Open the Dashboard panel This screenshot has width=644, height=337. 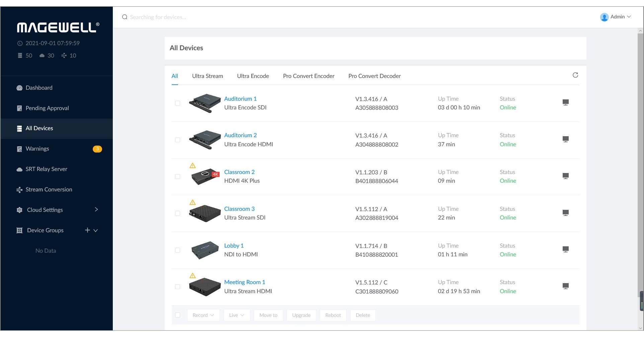39,88
